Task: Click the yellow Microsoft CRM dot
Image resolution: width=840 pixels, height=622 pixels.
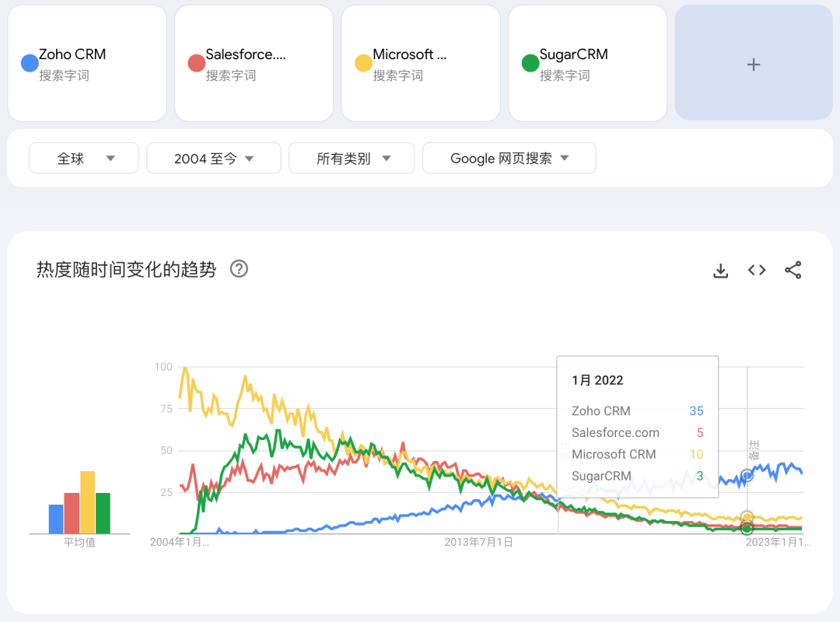Action: (x=363, y=63)
